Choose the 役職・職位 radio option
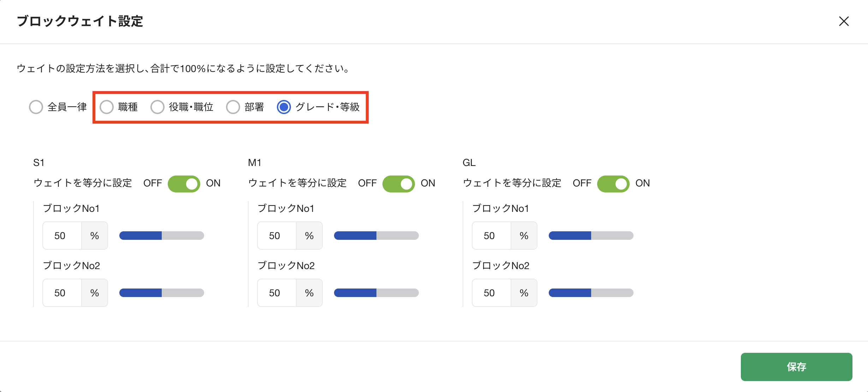868x392 pixels. tap(157, 107)
